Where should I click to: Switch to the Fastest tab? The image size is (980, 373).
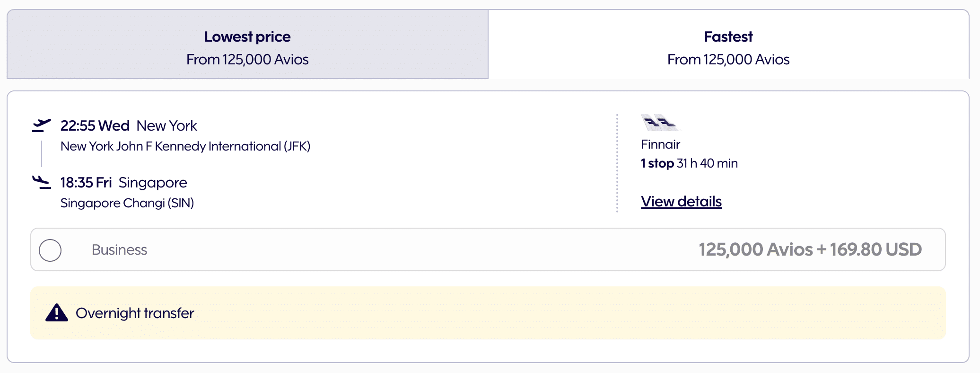click(728, 44)
